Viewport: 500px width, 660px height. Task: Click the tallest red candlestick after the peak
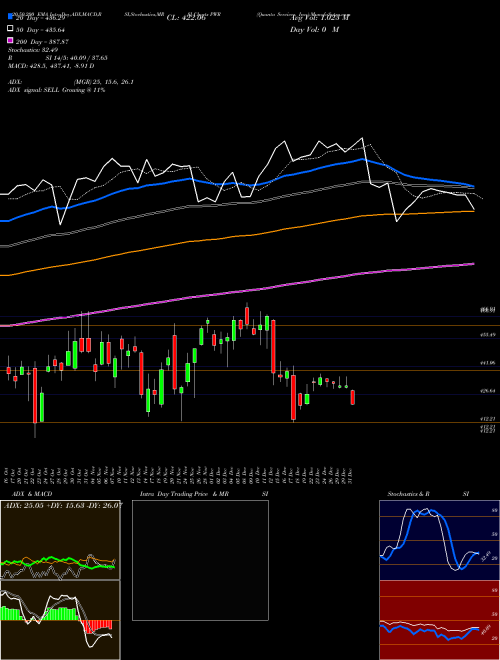[x=274, y=346]
